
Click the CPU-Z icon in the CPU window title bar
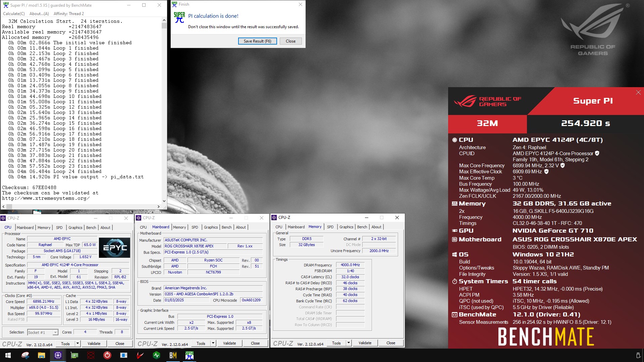coord(3,218)
